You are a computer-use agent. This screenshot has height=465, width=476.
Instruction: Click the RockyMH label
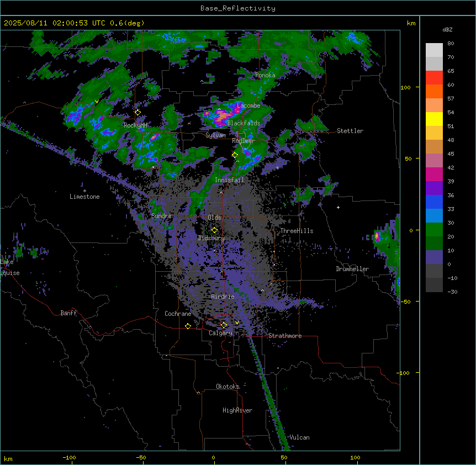point(135,125)
